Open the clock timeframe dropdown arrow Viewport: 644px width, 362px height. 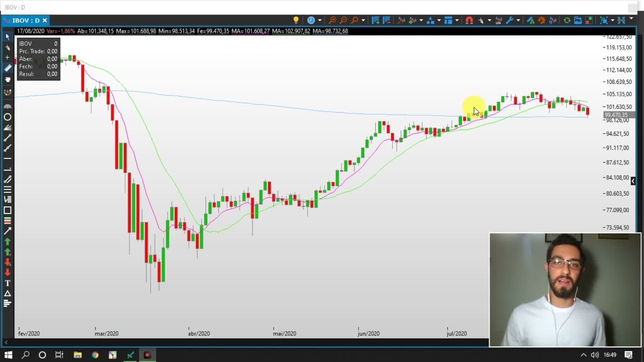click(x=320, y=20)
